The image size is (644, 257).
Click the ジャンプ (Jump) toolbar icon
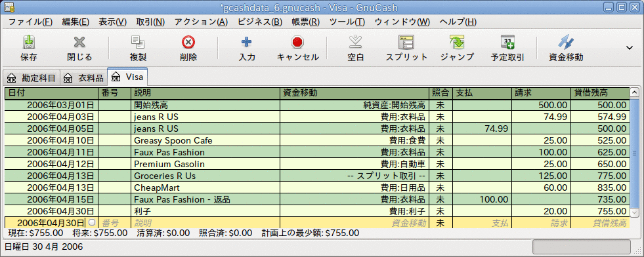coord(457,42)
